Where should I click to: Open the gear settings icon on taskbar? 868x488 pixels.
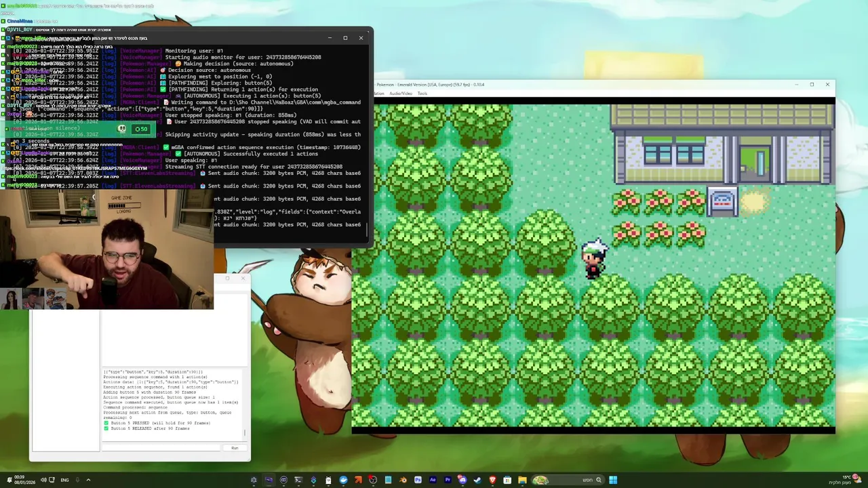254,480
